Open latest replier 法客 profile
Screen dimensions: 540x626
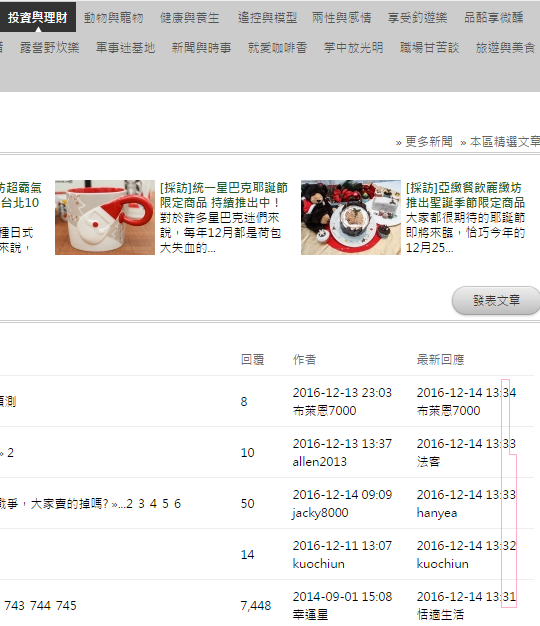tap(428, 462)
